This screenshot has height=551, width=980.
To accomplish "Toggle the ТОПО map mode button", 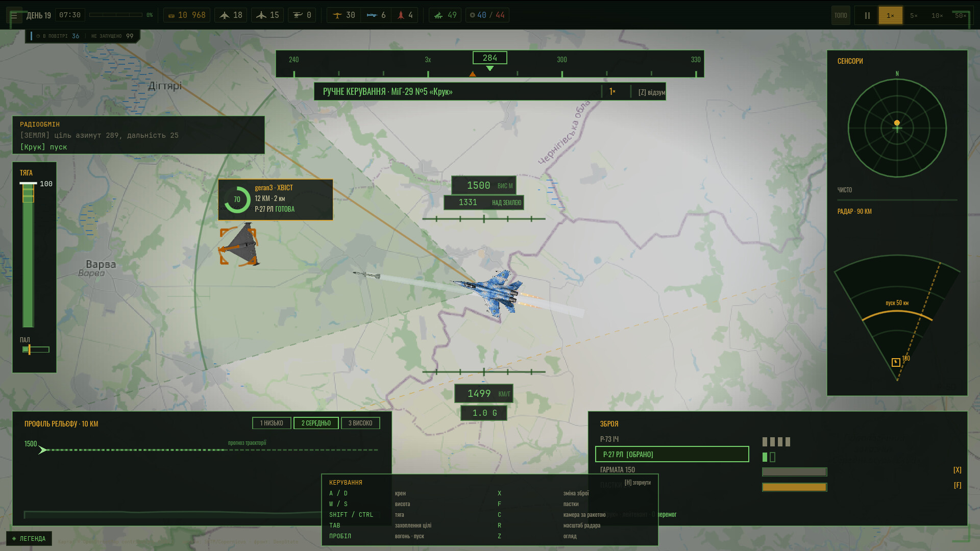I will coord(841,16).
